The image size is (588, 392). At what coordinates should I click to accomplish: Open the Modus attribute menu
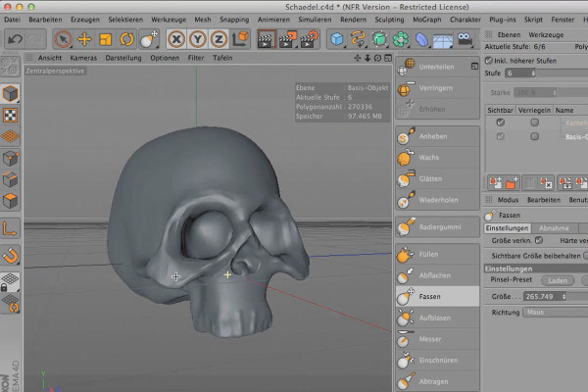coord(508,200)
